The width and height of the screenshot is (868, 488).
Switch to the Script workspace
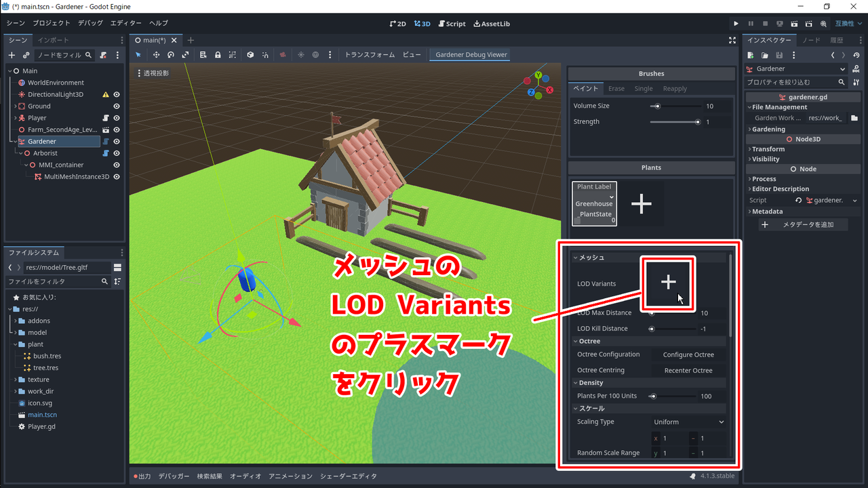pyautogui.click(x=452, y=24)
